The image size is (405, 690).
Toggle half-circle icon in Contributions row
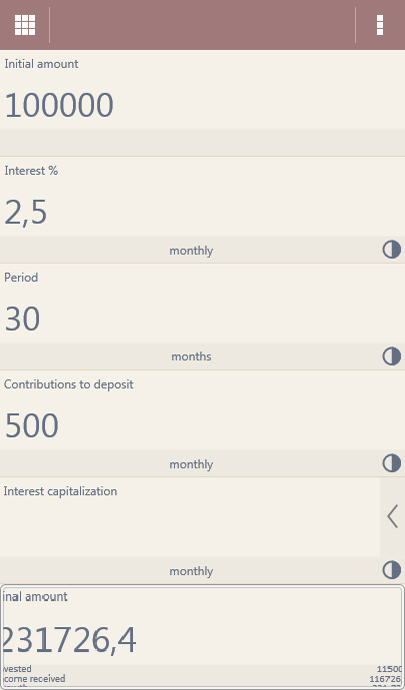point(391,463)
